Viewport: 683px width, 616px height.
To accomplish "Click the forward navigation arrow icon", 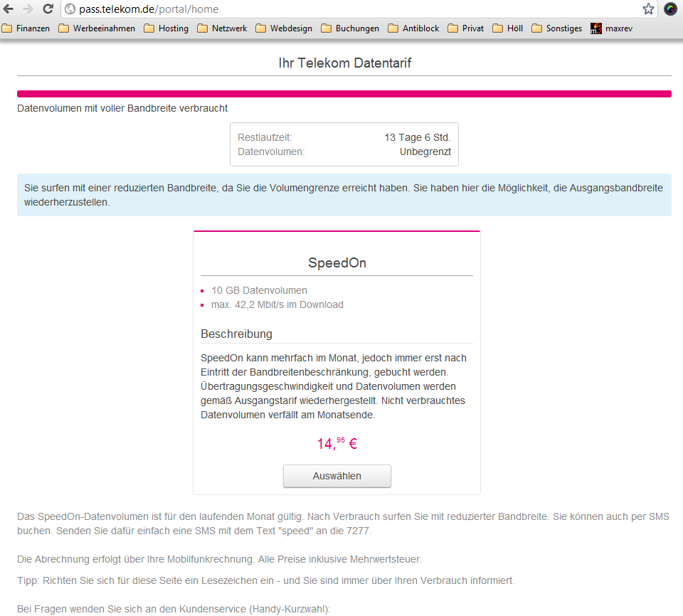I will click(x=28, y=10).
